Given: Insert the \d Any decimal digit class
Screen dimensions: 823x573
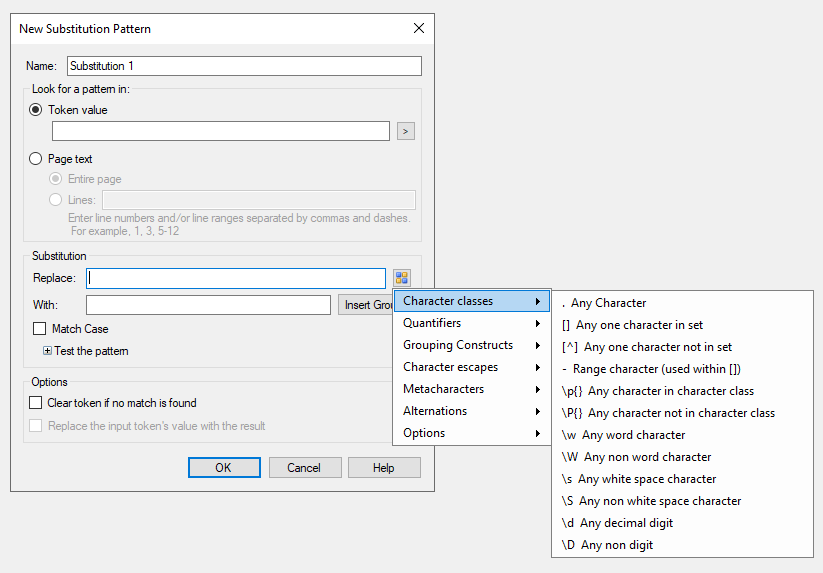Looking at the screenshot, I should pos(617,523).
